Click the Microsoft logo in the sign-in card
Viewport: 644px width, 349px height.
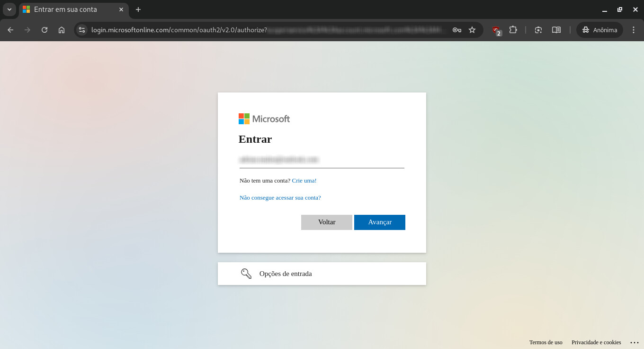[x=264, y=119]
